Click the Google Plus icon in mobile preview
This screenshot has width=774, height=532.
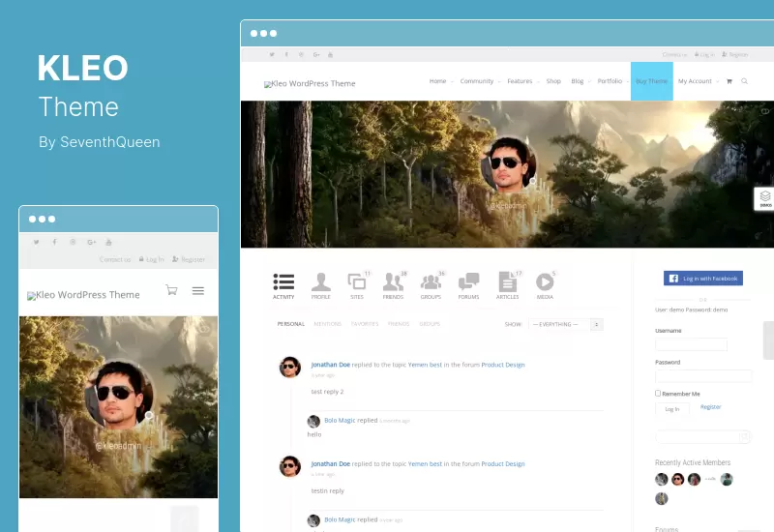91,243
